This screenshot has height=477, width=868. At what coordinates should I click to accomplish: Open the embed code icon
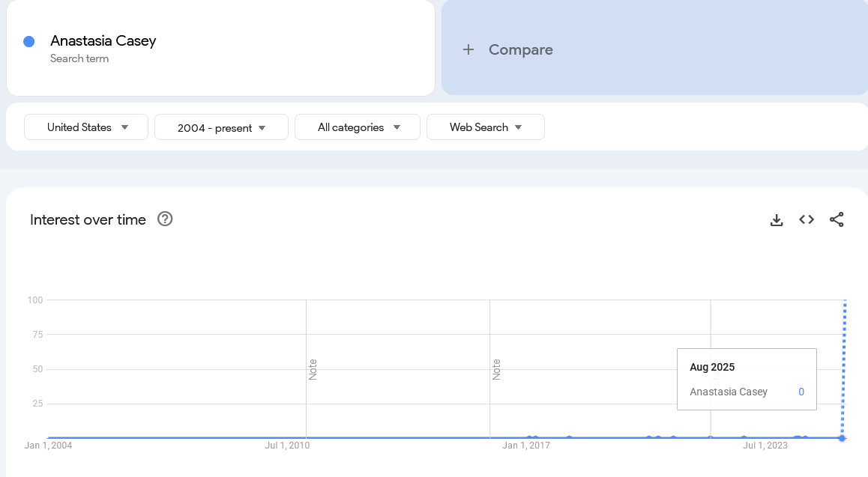pyautogui.click(x=807, y=219)
